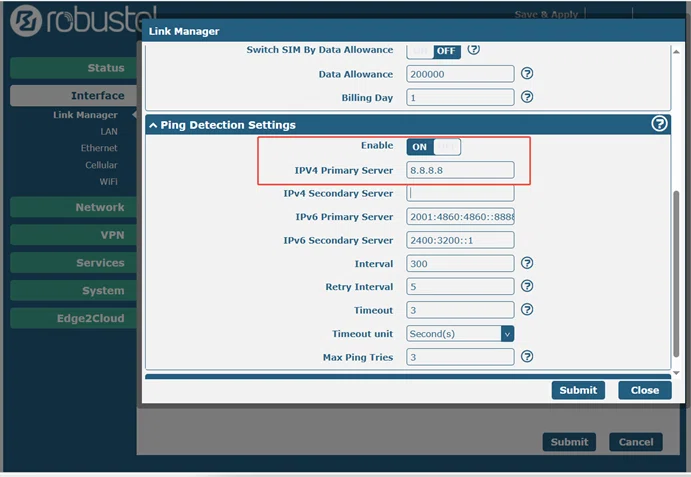The width and height of the screenshot is (691, 477).
Task: Open help for Timeout field
Action: 527,309
